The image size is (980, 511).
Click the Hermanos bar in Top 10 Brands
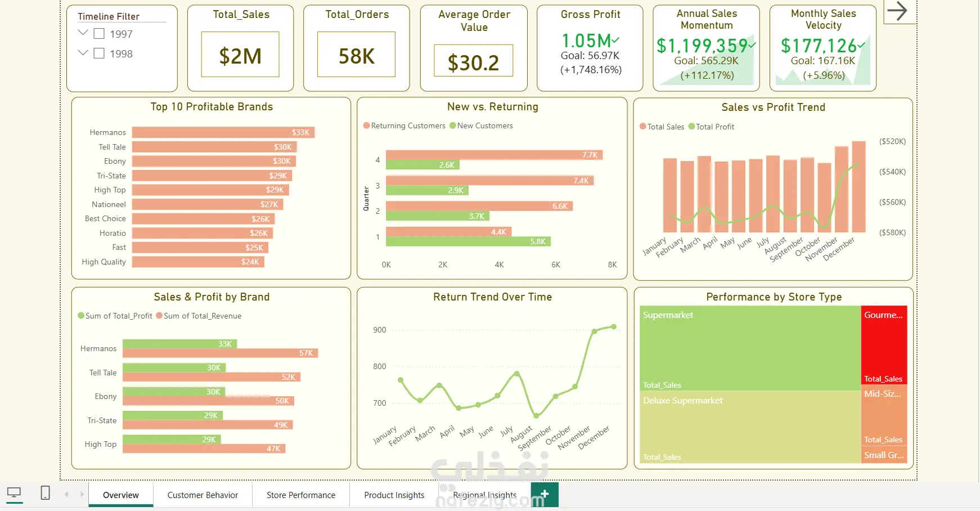[x=223, y=133]
